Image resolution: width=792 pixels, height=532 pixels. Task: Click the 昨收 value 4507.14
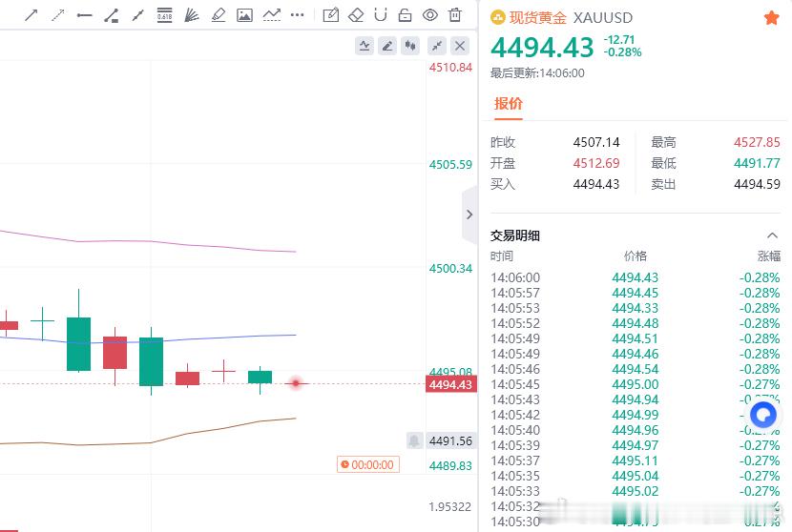[596, 142]
